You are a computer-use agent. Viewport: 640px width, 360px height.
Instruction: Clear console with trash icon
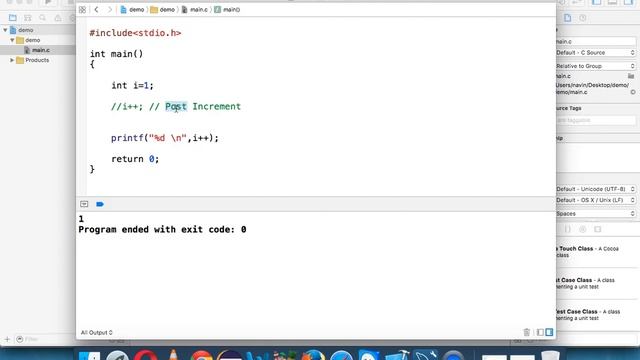[x=527, y=332]
